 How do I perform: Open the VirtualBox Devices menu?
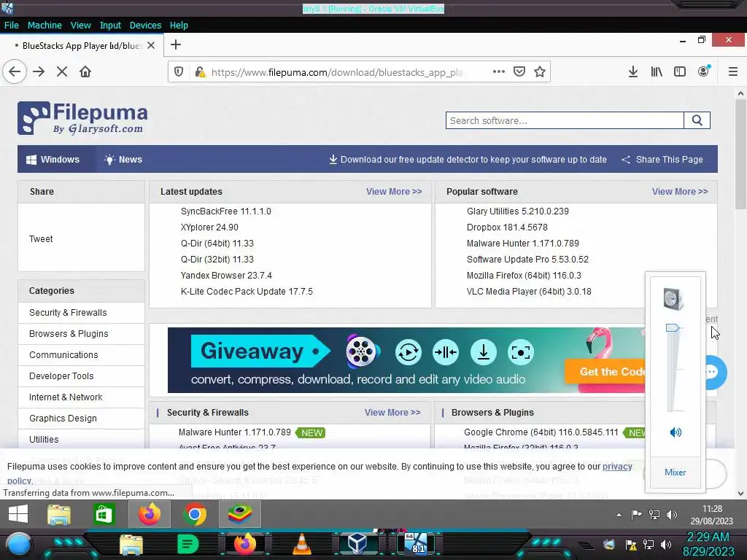[145, 26]
